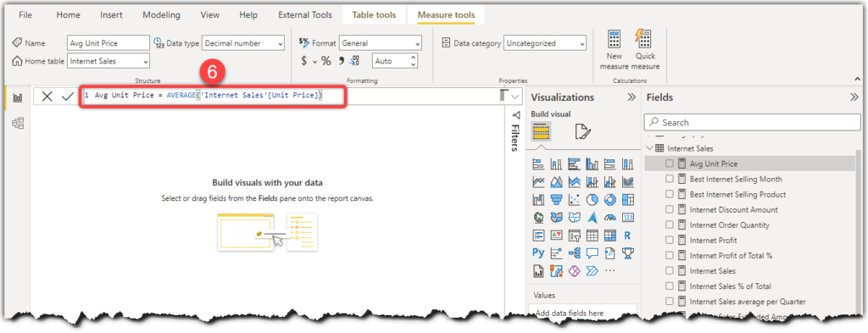
Task: Open the currency format dropdown arrow
Action: pos(315,61)
